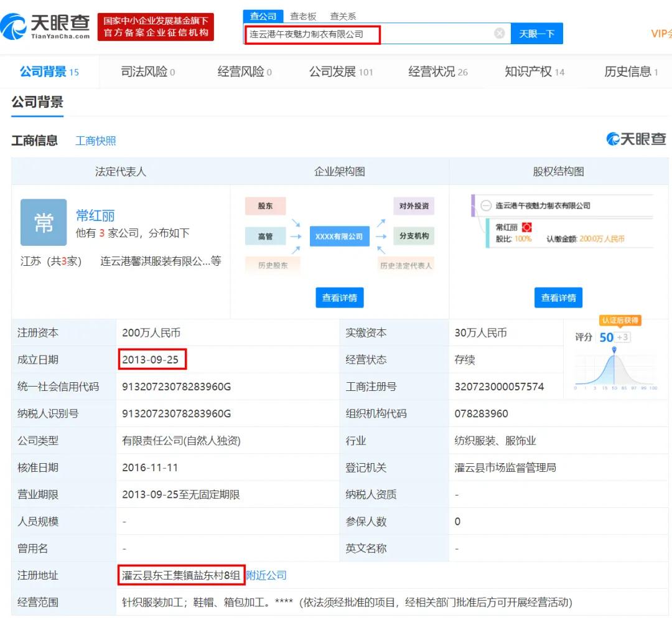
Task: Open the 附近公司 link beside the address
Action: [x=267, y=576]
